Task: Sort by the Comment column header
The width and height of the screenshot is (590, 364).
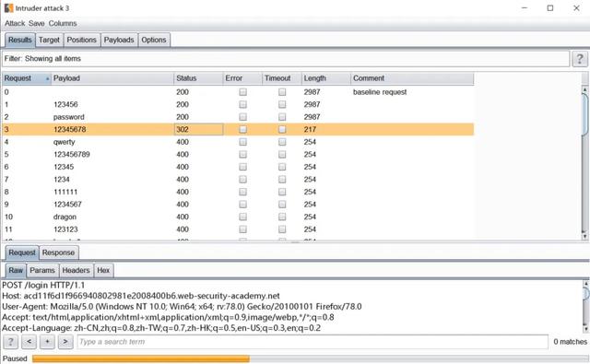Action: [x=412, y=78]
